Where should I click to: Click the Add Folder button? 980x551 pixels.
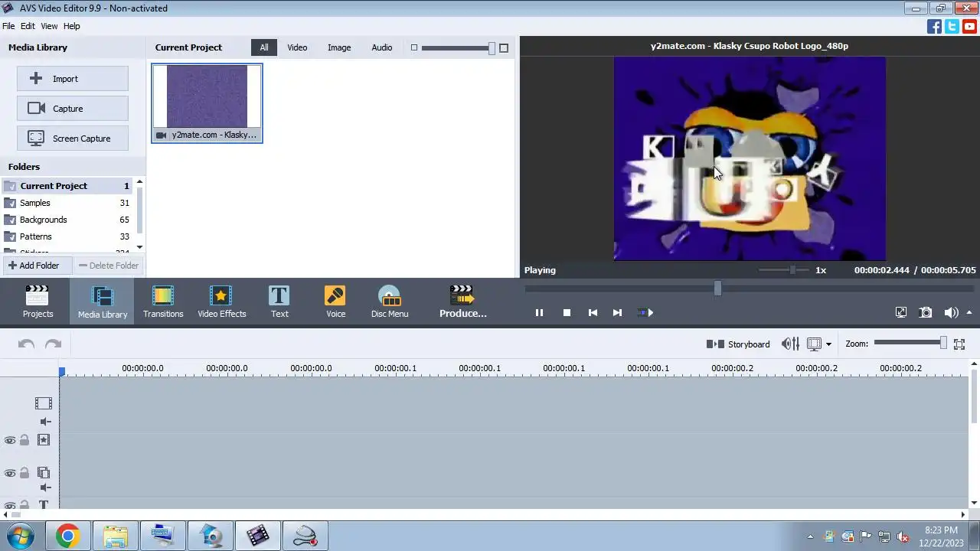(37, 266)
